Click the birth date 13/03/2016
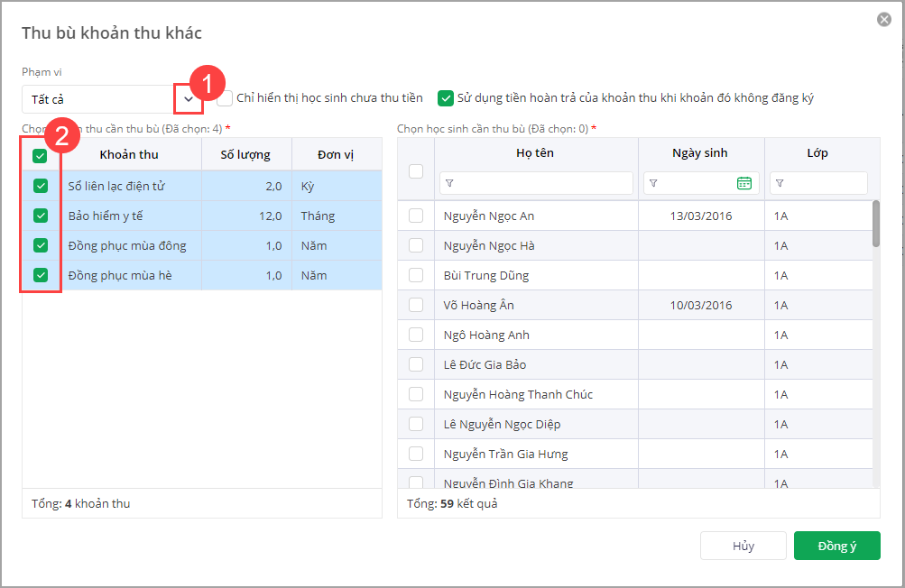 (701, 216)
